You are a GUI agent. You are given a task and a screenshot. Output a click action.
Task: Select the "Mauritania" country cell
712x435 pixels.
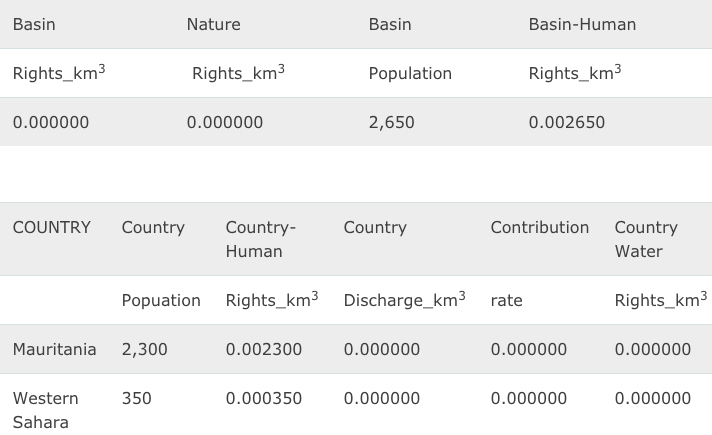[54, 349]
